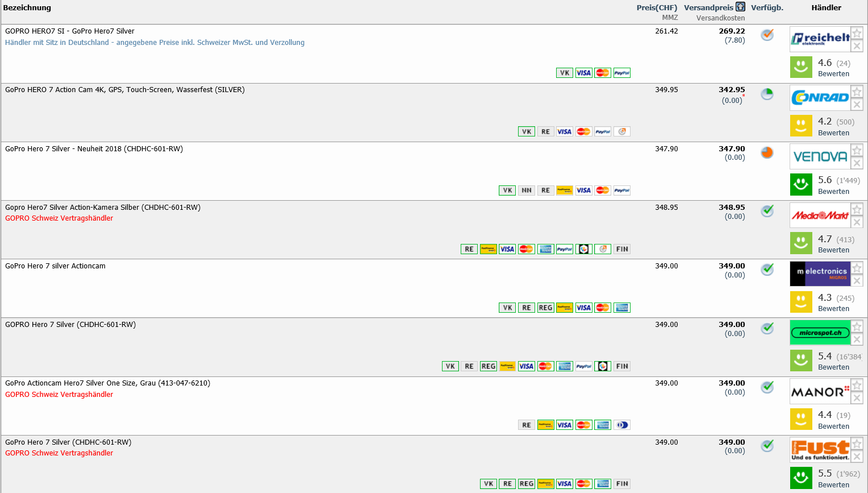The width and height of the screenshot is (868, 493).
Task: Click the availability checkmark in the Manor row
Action: pos(767,387)
